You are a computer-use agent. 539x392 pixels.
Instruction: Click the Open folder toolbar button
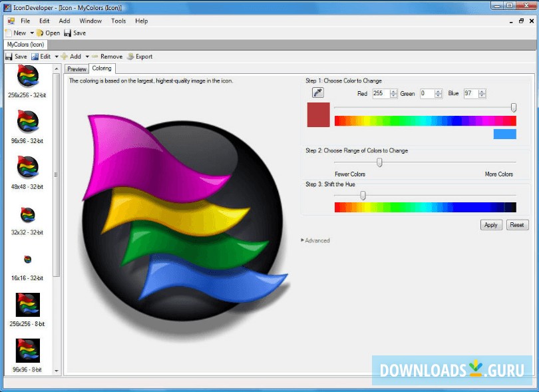(48, 33)
